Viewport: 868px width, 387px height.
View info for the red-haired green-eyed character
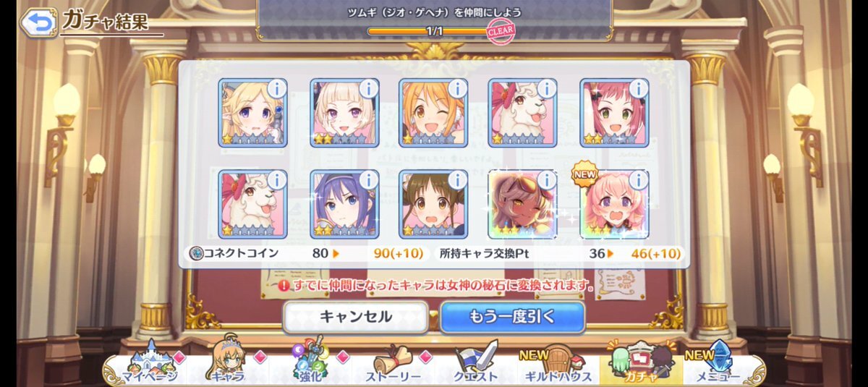[x=638, y=88]
